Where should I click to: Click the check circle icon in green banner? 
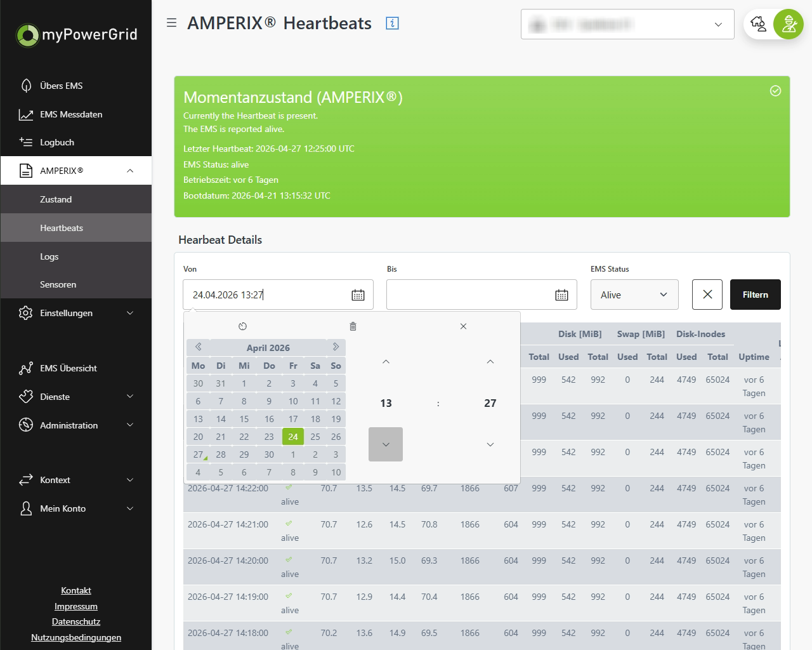pos(775,91)
